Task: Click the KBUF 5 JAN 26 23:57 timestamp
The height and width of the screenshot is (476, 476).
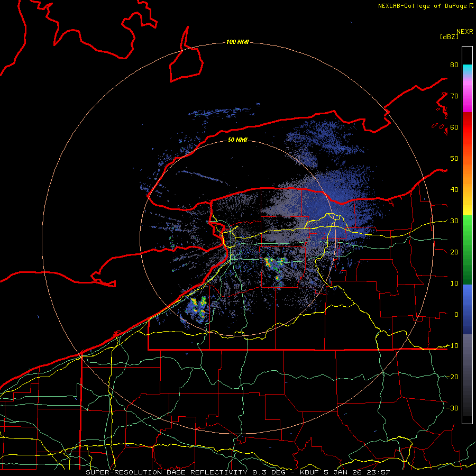Action: [345, 472]
